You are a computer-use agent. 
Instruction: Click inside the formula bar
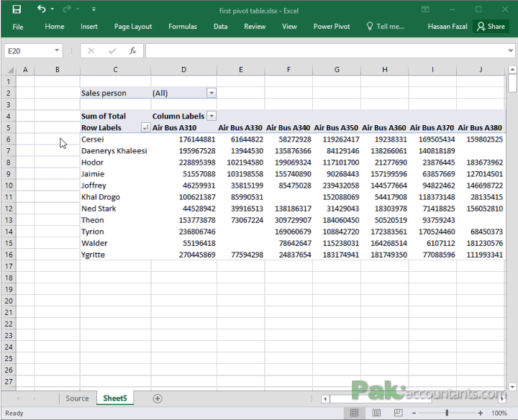tap(326, 51)
